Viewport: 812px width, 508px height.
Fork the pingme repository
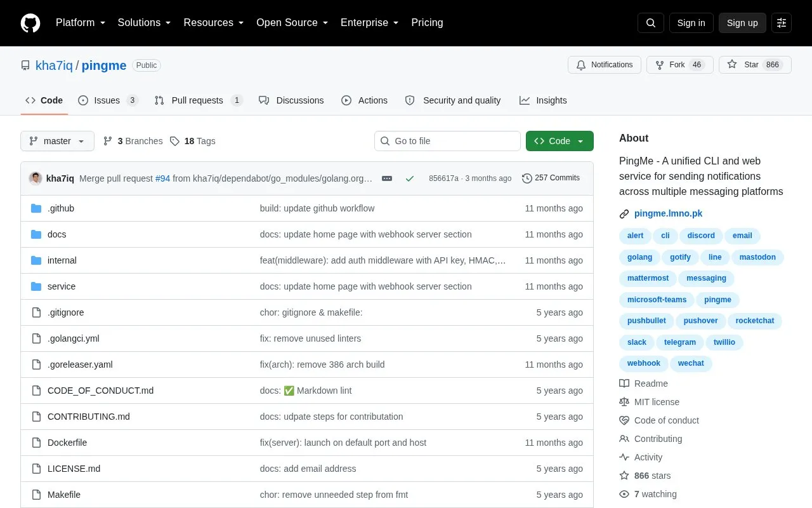[x=680, y=65]
